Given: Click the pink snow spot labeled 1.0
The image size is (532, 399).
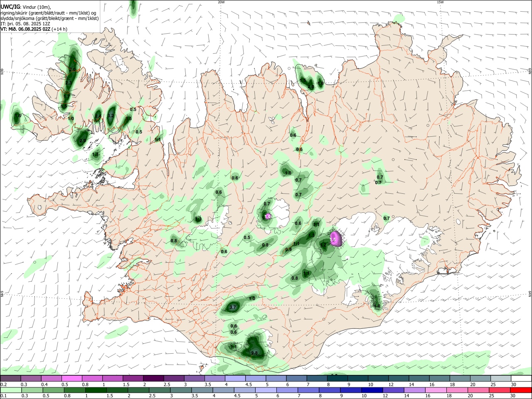Looking at the screenshot, I should coord(268,216).
